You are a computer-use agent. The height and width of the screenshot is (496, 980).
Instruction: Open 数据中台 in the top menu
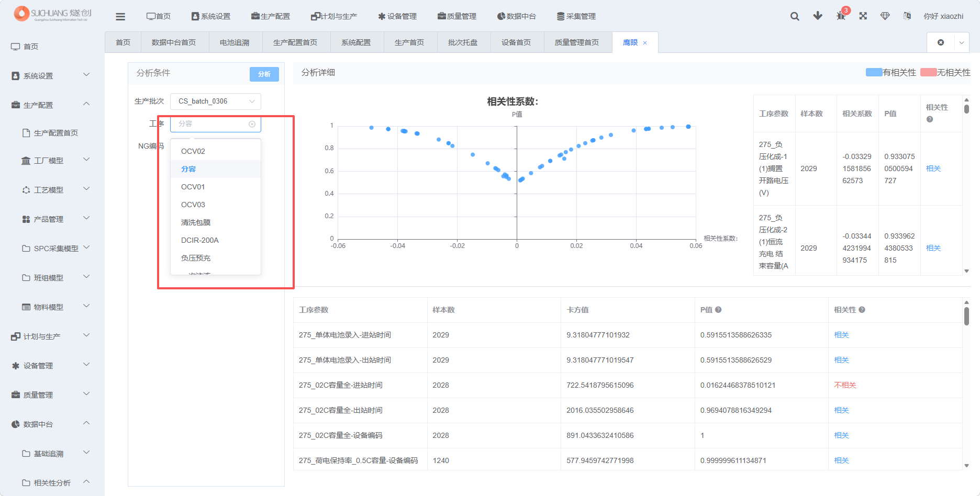(x=517, y=16)
